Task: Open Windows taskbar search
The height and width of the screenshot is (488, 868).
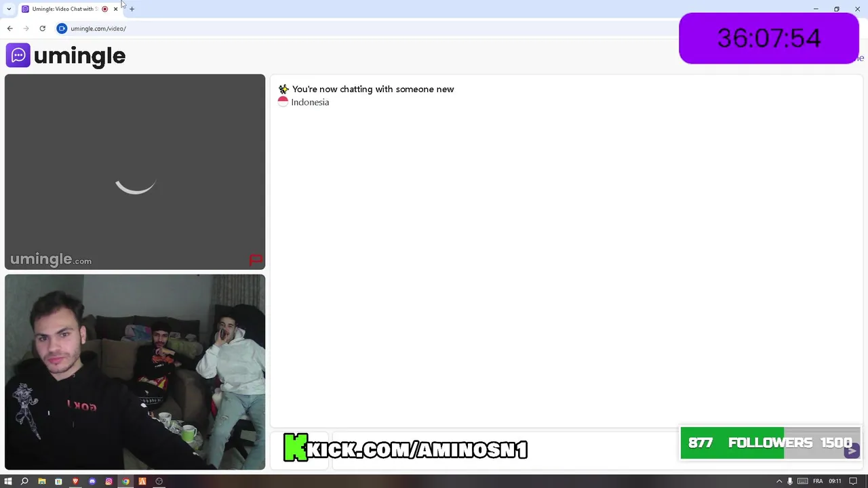Action: tap(24, 481)
